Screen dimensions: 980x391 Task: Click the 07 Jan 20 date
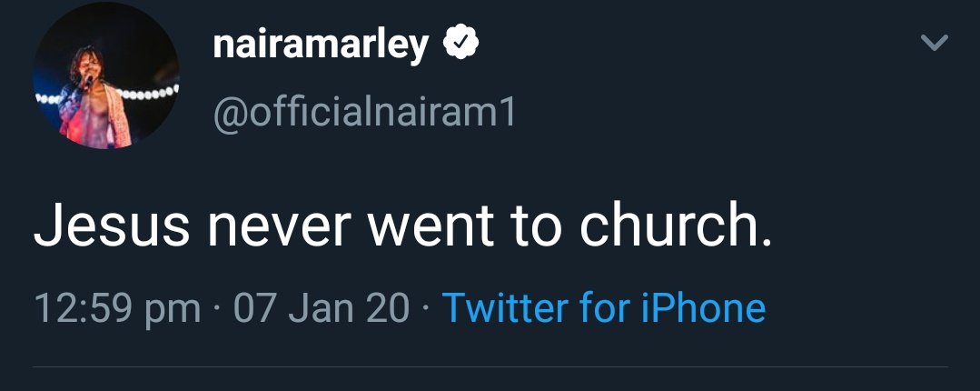(x=322, y=308)
